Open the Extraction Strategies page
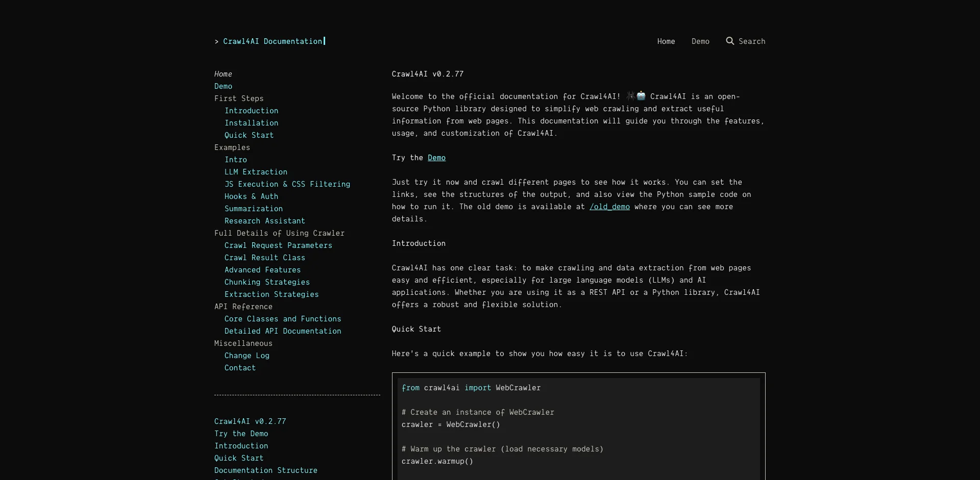The image size is (980, 480). tap(272, 294)
